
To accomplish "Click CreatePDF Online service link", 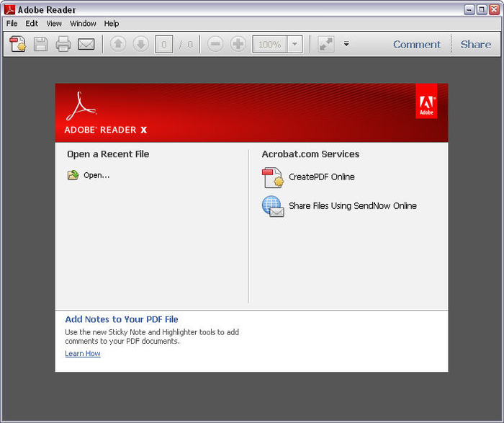I will (x=322, y=177).
